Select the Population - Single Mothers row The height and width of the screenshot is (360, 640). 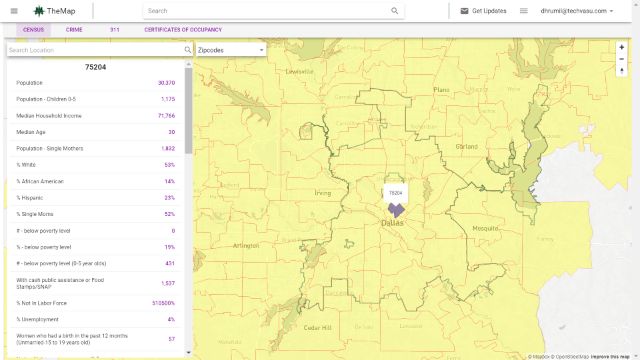(96, 149)
